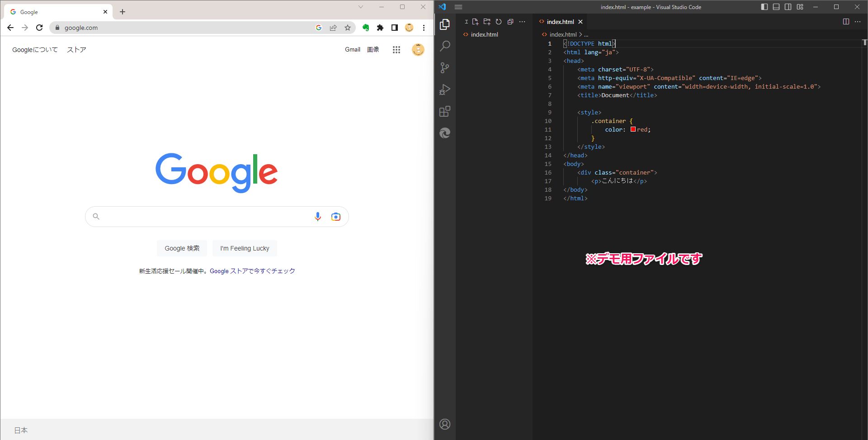Open Google account avatar on page
Image resolution: width=868 pixels, height=440 pixels.
(x=418, y=50)
